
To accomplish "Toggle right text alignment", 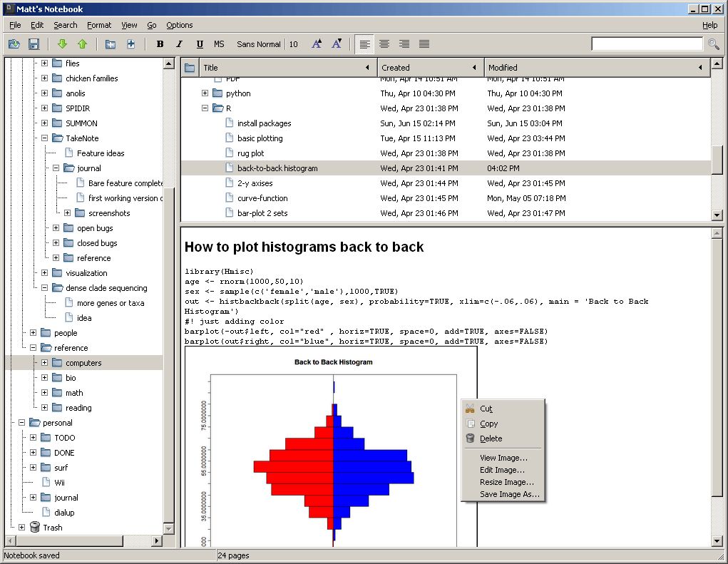I will pos(404,43).
